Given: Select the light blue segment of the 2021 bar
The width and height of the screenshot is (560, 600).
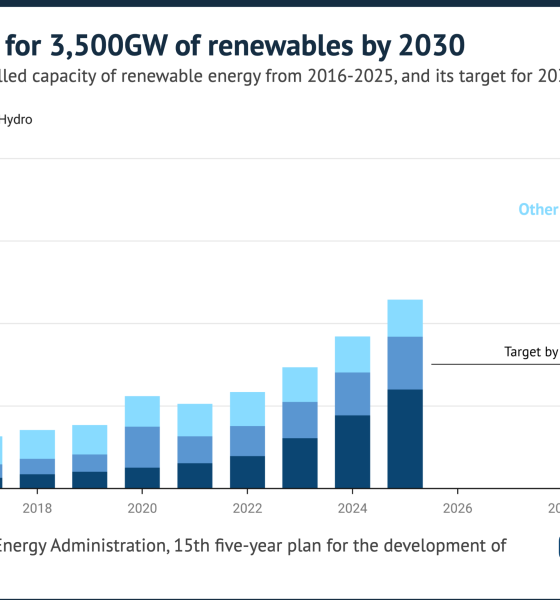Looking at the screenshot, I should click(x=195, y=420).
